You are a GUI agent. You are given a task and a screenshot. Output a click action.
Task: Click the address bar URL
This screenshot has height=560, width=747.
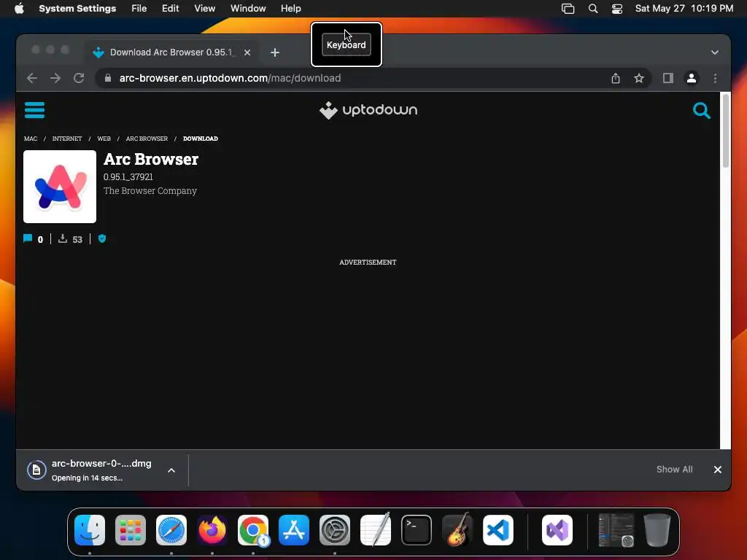(230, 78)
